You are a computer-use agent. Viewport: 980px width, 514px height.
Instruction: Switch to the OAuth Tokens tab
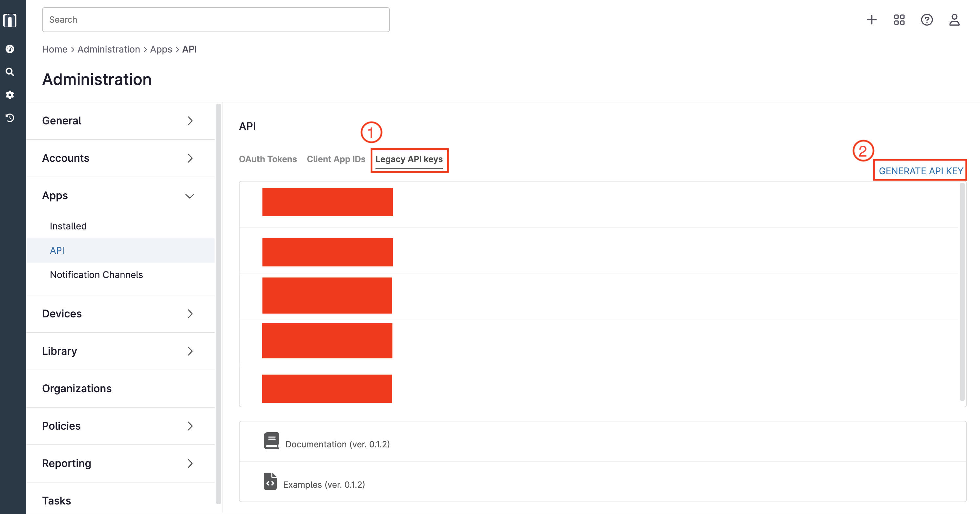267,159
